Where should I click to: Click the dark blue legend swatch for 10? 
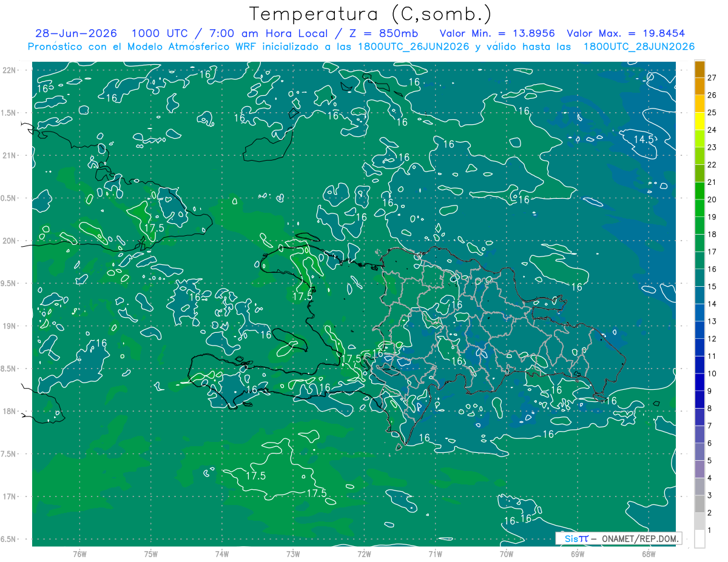[x=699, y=365]
